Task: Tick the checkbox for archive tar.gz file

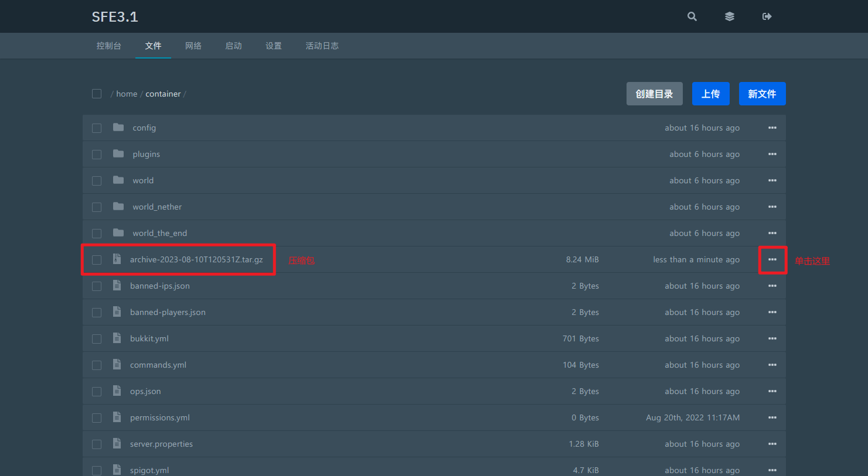Action: coord(97,260)
